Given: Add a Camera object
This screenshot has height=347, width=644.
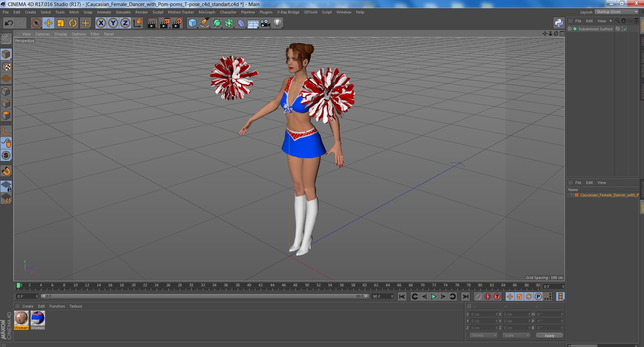Looking at the screenshot, I should (x=265, y=23).
